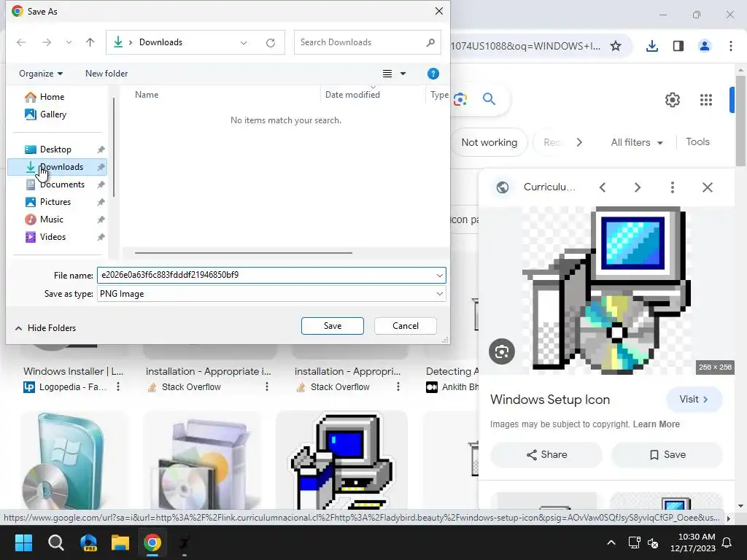
Task: Open Google apps grid
Action: 706,100
